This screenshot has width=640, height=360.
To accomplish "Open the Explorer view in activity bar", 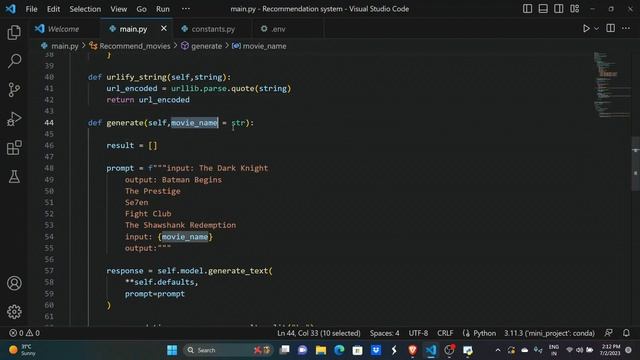I will [14, 33].
